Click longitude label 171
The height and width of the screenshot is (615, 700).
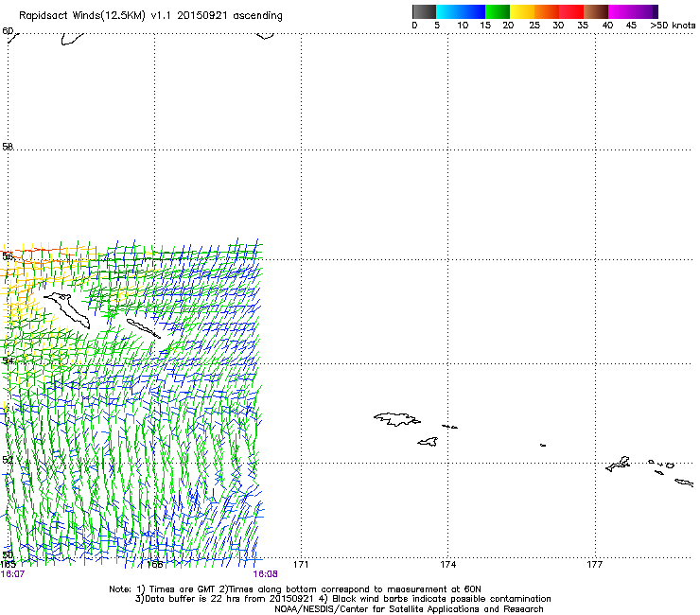[301, 565]
